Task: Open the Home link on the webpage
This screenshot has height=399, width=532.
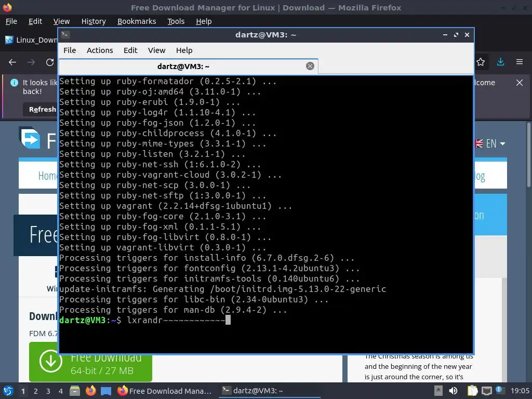Action: (47, 176)
